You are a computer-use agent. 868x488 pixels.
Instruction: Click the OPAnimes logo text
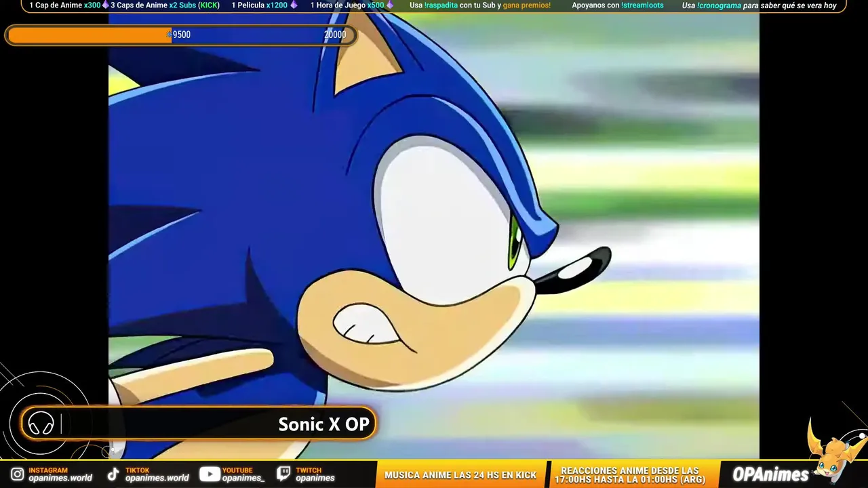(770, 474)
